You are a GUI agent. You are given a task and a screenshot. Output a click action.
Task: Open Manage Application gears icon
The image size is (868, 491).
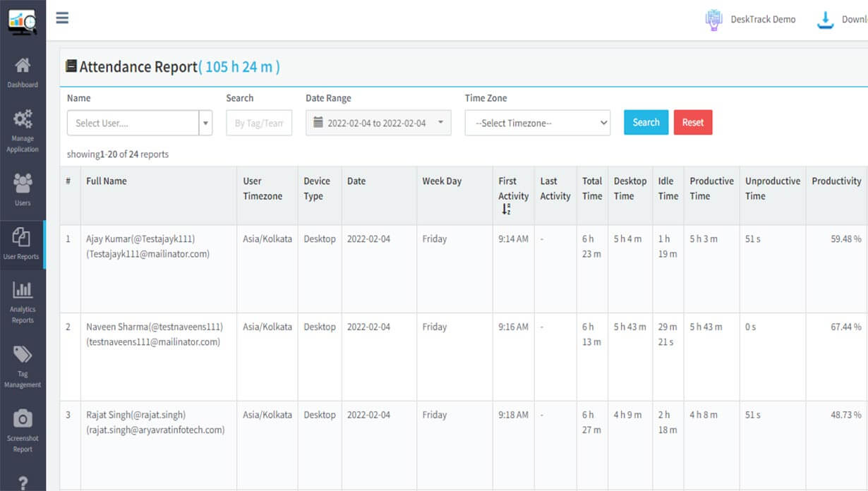point(23,119)
